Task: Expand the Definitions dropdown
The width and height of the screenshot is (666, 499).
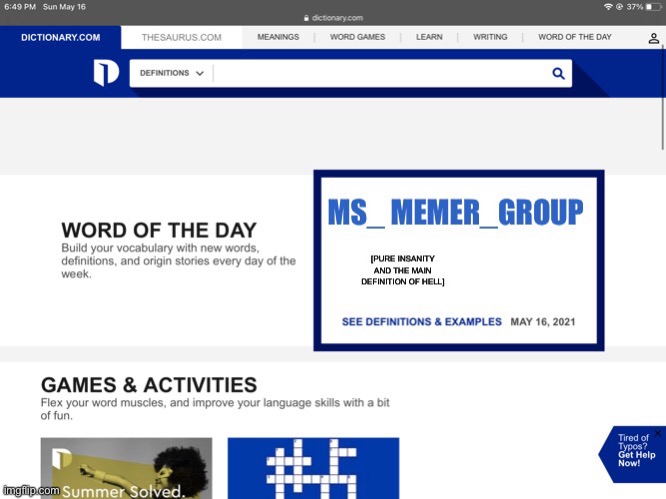Action: point(172,73)
